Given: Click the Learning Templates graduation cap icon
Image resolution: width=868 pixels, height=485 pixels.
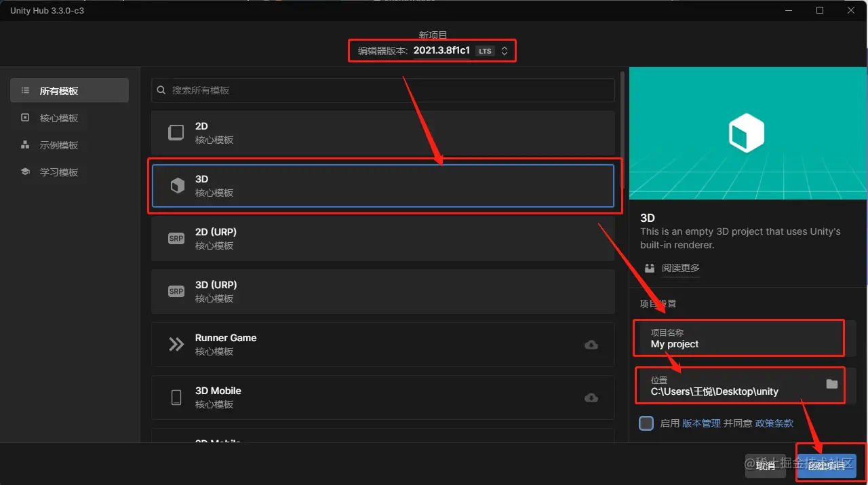Looking at the screenshot, I should tap(25, 172).
